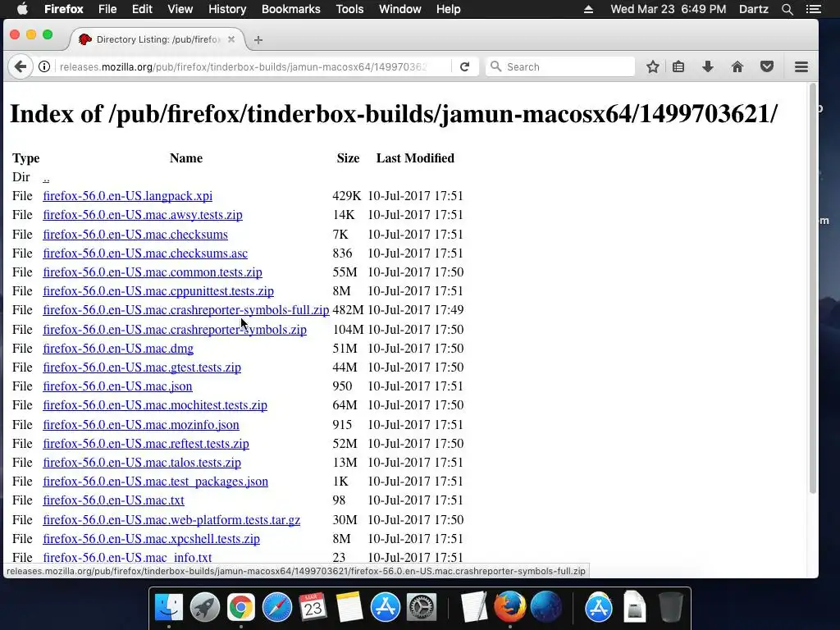840x630 pixels.
Task: Click the page vertical scrollbar
Action: point(812,290)
